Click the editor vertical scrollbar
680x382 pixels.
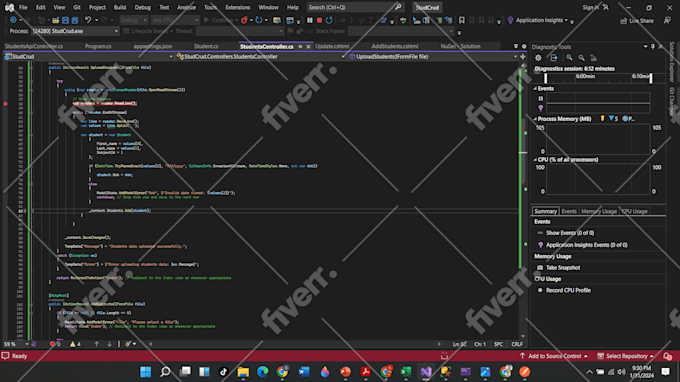tap(523, 200)
